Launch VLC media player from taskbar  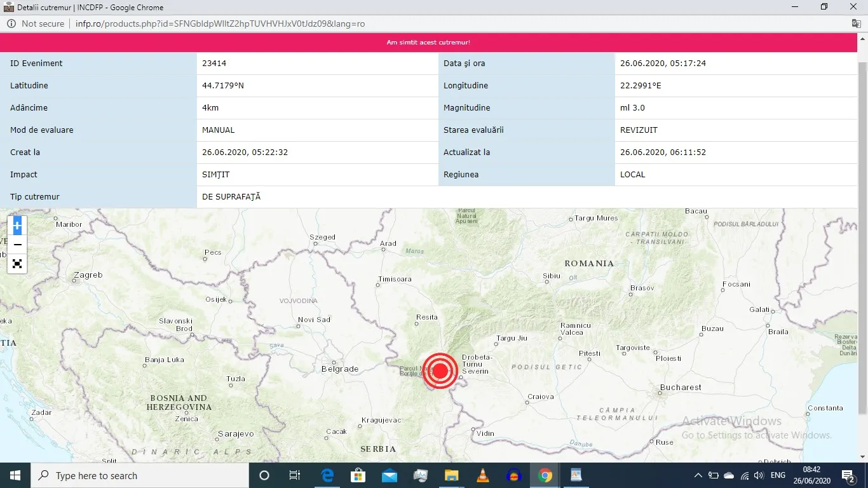pyautogui.click(x=482, y=475)
